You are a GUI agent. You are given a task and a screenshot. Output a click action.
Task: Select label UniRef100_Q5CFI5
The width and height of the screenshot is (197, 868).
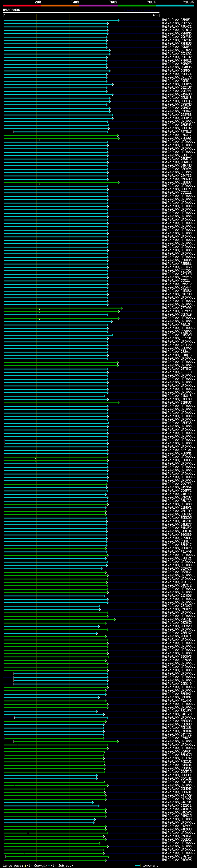(x=177, y=772)
